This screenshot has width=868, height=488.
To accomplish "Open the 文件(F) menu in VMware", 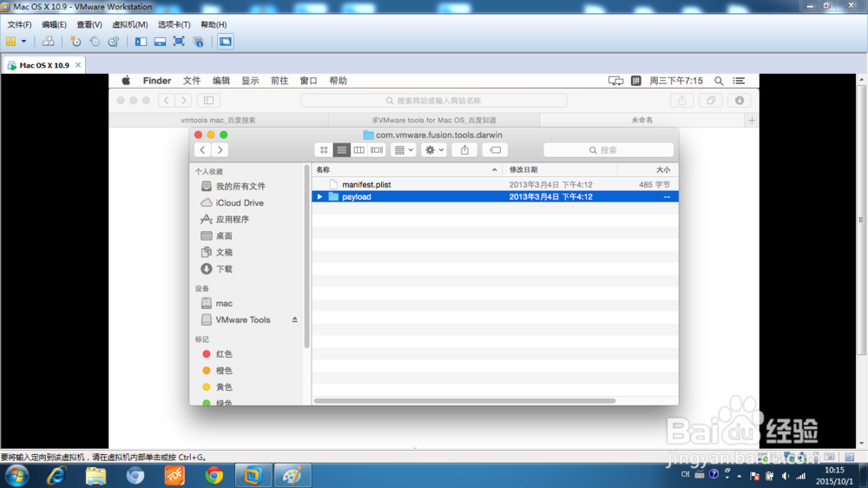I will [19, 24].
